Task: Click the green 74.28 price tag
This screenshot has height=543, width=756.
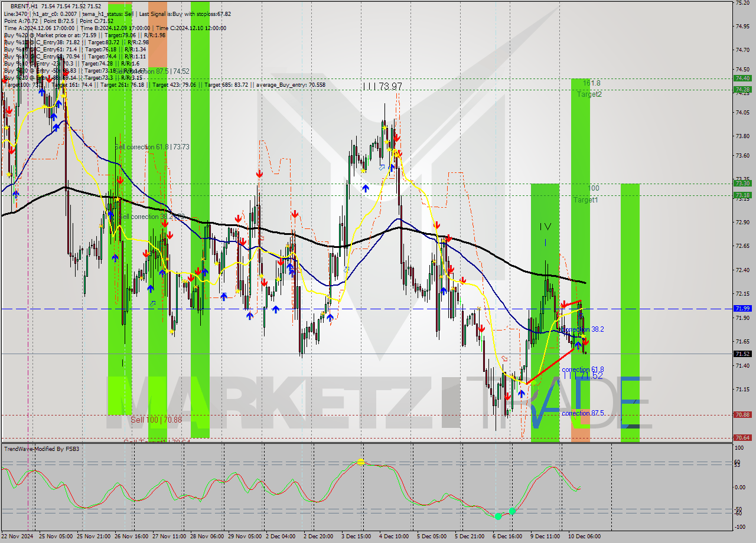Action: 742,90
